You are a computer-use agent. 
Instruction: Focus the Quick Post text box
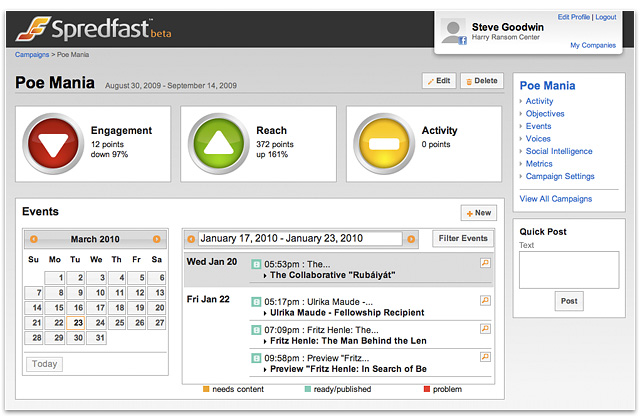[x=569, y=270]
